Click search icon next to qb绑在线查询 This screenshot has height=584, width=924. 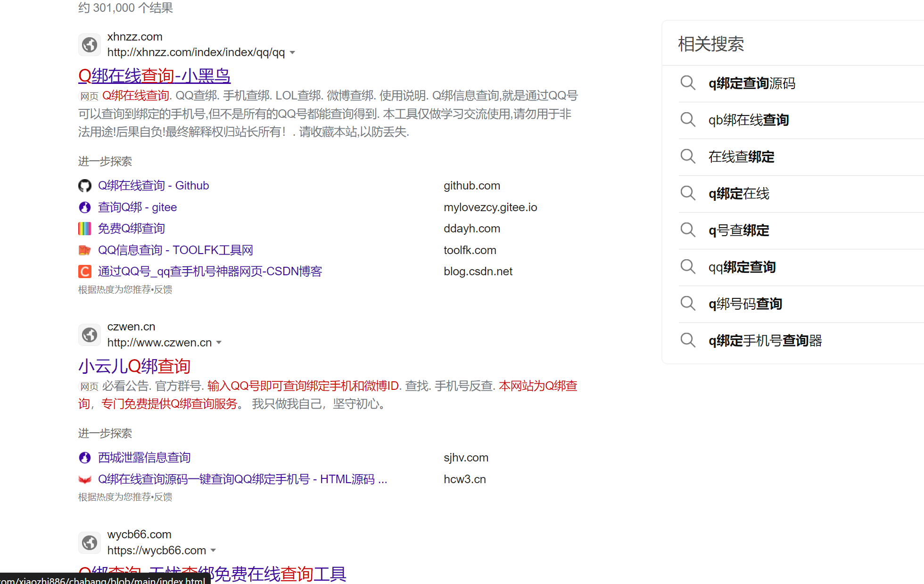click(x=688, y=120)
